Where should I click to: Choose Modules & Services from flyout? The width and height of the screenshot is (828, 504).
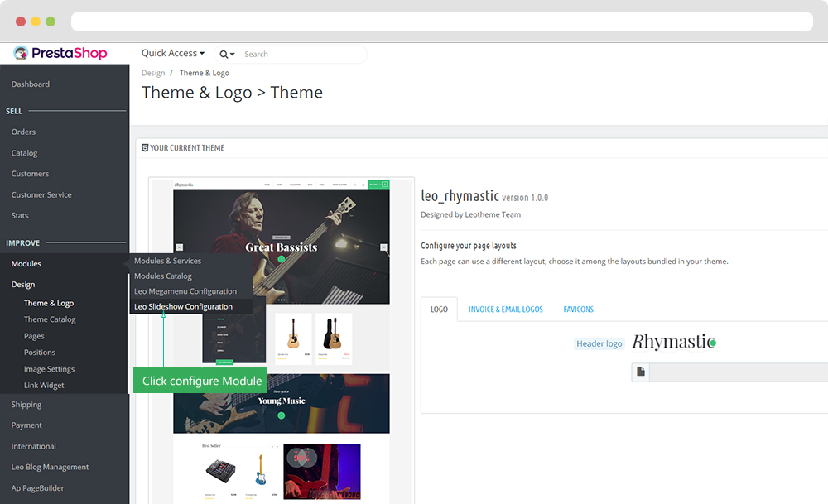(167, 261)
